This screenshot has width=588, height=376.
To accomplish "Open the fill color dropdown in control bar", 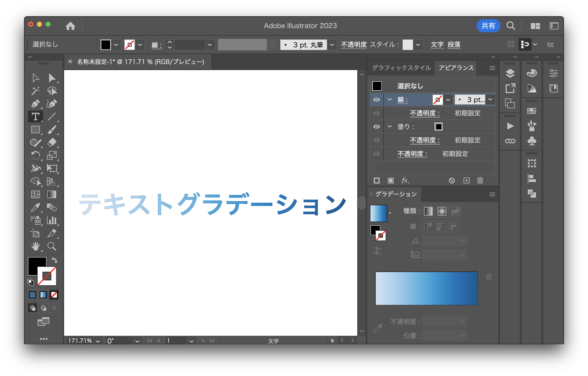I will pos(116,45).
